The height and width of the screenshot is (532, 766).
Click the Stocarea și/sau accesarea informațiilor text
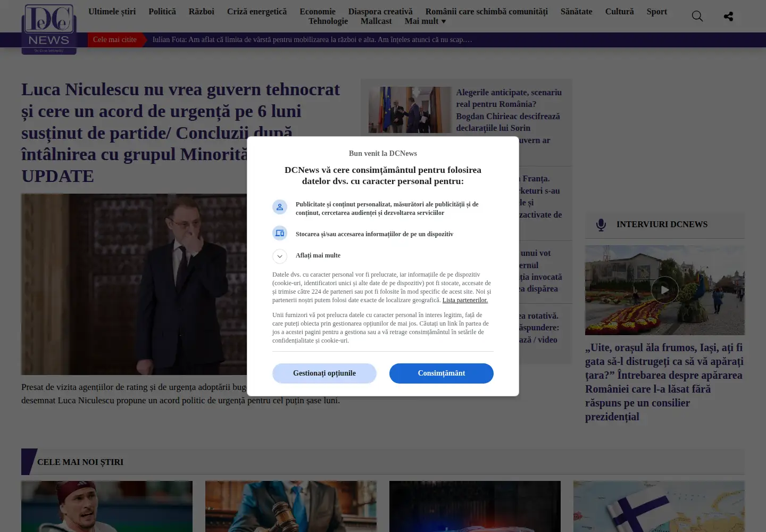[374, 234]
